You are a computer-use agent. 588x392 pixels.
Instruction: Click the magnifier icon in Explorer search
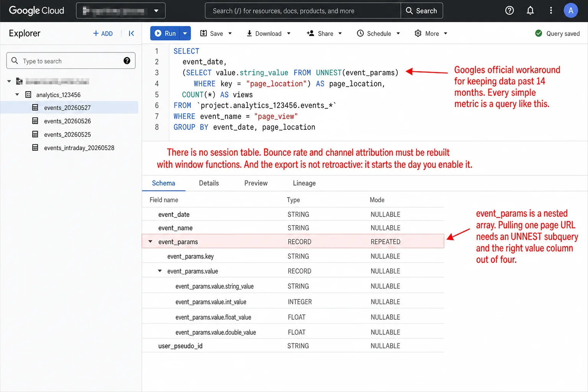click(x=15, y=60)
